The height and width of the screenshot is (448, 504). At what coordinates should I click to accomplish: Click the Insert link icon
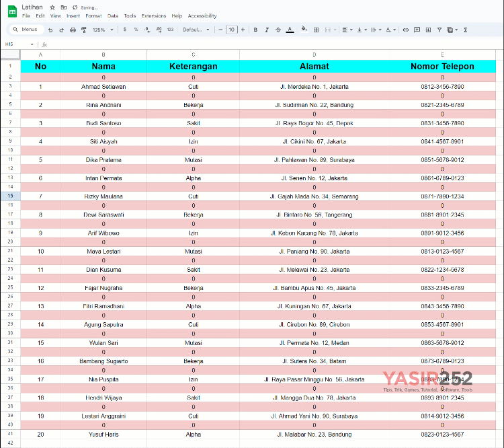pyautogui.click(x=406, y=30)
